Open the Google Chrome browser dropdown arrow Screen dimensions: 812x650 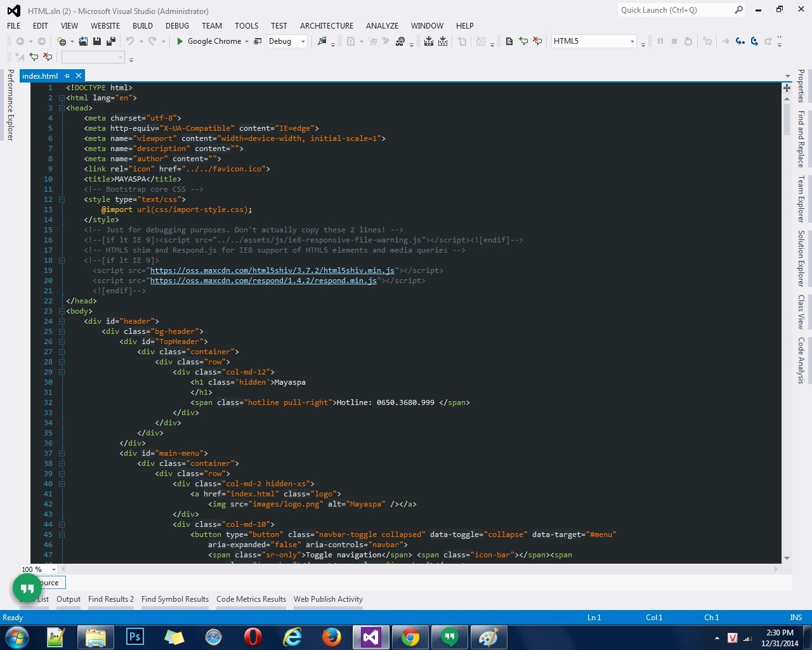[247, 41]
